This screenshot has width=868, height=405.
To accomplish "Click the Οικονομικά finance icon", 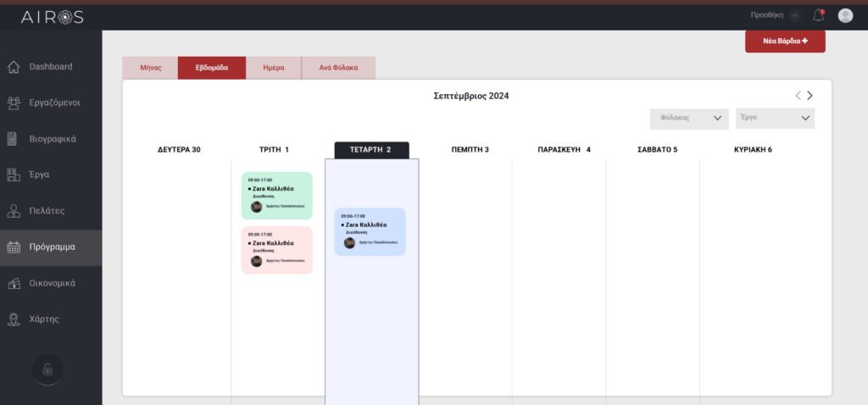I will tap(14, 284).
